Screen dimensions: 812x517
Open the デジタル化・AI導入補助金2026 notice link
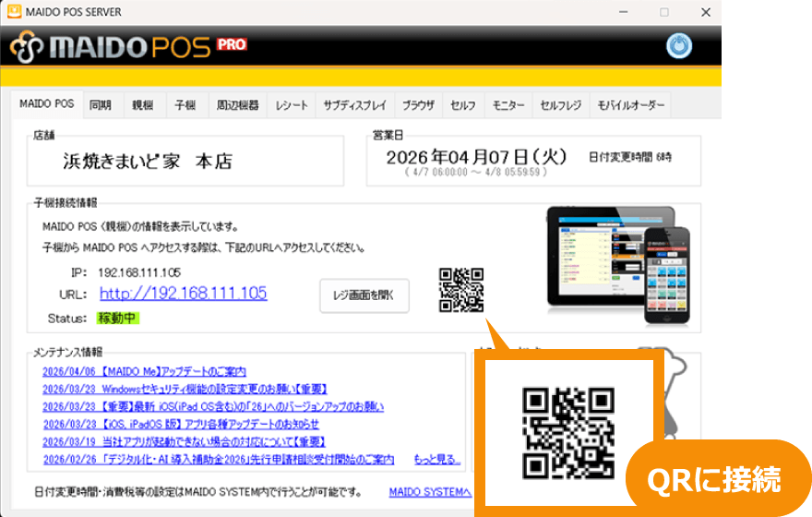click(219, 460)
